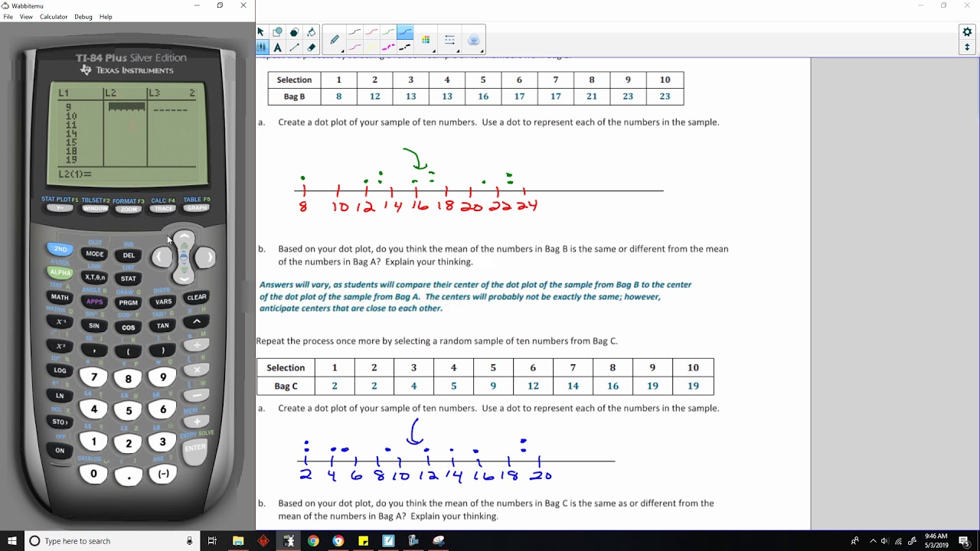This screenshot has height=551, width=980.
Task: Select the arrow pointer tool in whiteboard toolbar
Action: [260, 32]
